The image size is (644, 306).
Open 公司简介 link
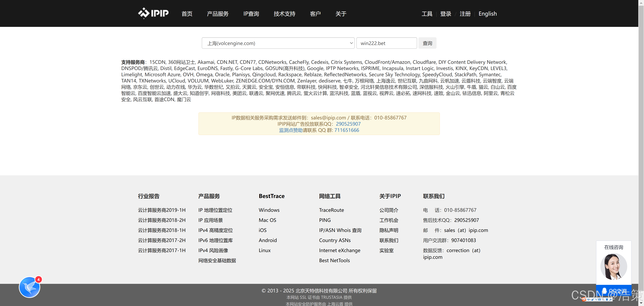click(x=389, y=210)
